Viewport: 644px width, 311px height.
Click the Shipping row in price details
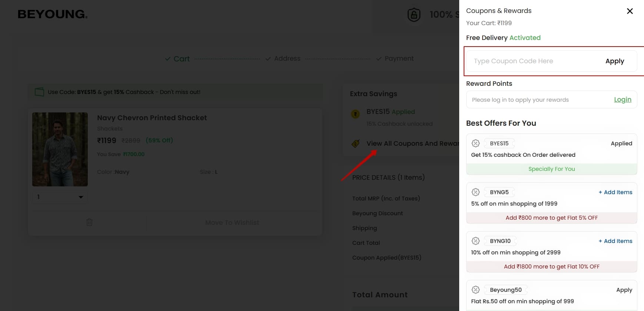[x=364, y=228]
